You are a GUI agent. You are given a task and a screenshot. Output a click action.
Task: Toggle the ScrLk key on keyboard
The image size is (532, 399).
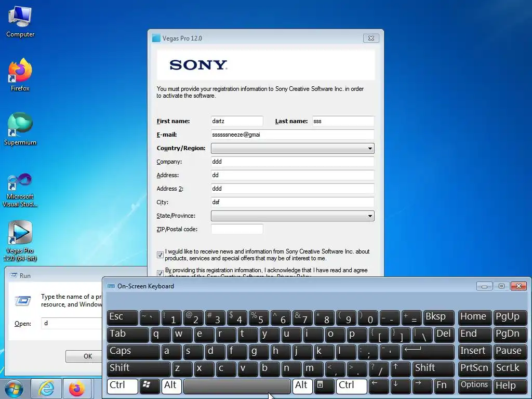510,369
